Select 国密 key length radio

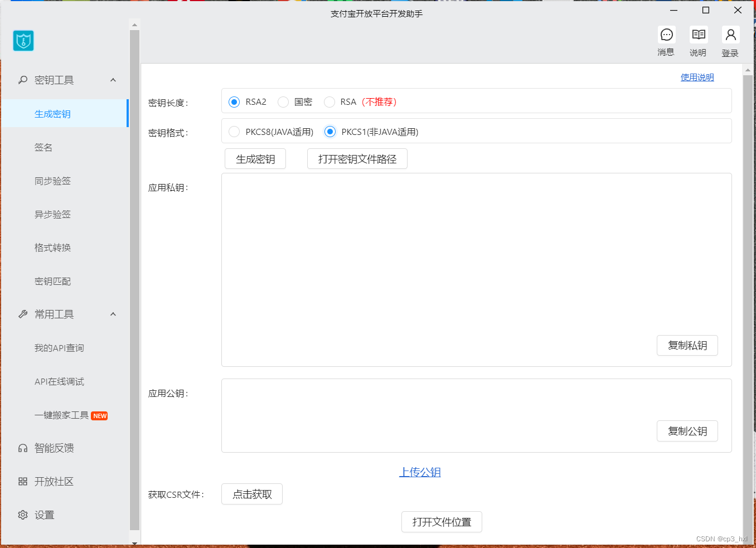(x=283, y=102)
